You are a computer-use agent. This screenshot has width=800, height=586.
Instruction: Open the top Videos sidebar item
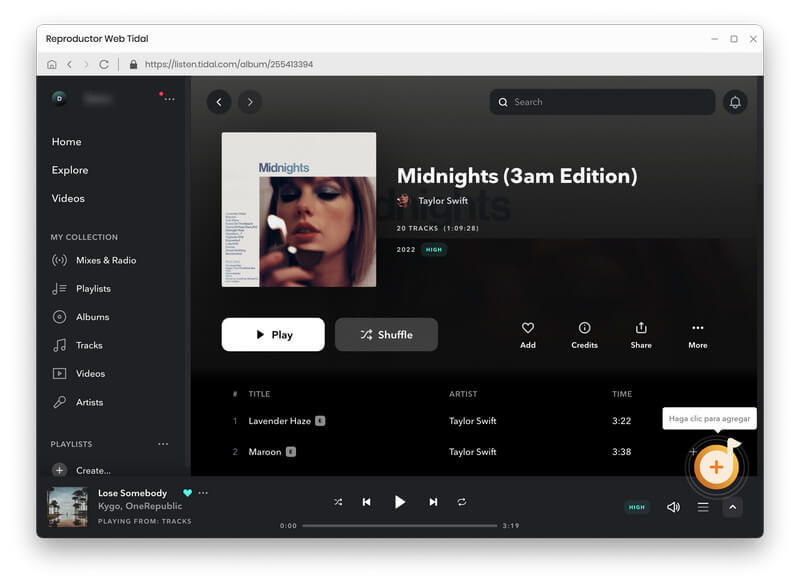pyautogui.click(x=68, y=198)
